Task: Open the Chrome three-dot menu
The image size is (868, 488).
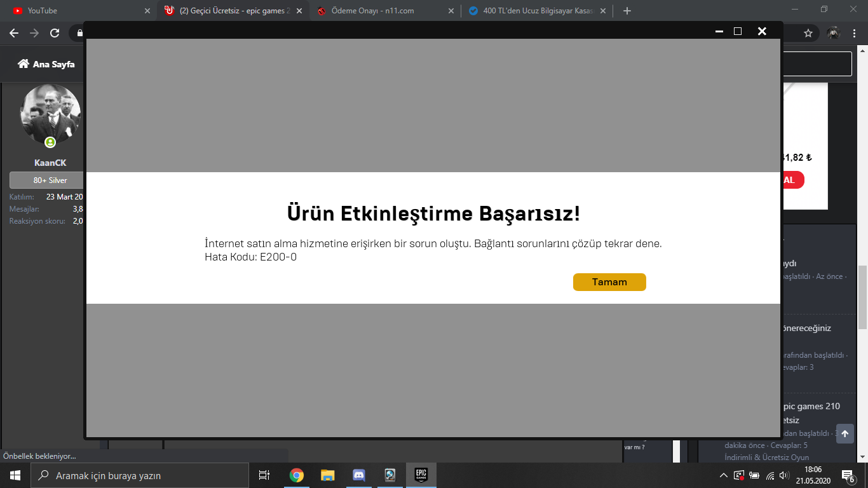Action: point(854,33)
